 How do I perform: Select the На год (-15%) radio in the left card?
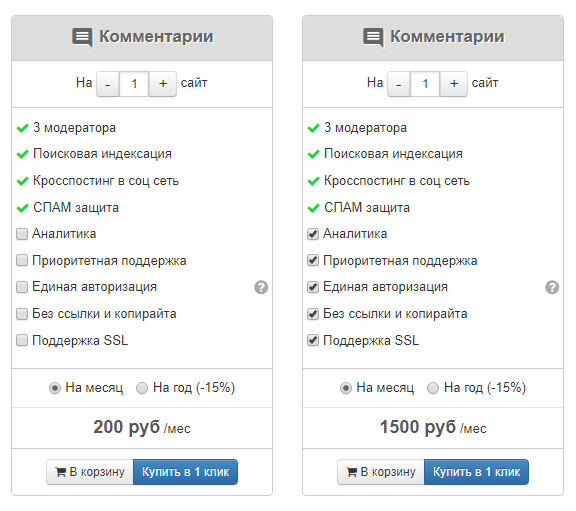142,388
